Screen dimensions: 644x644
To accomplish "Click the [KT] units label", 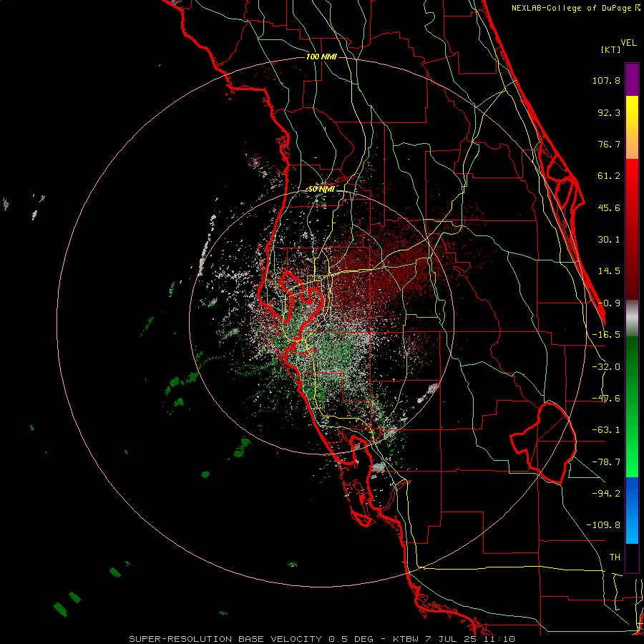I will [611, 49].
